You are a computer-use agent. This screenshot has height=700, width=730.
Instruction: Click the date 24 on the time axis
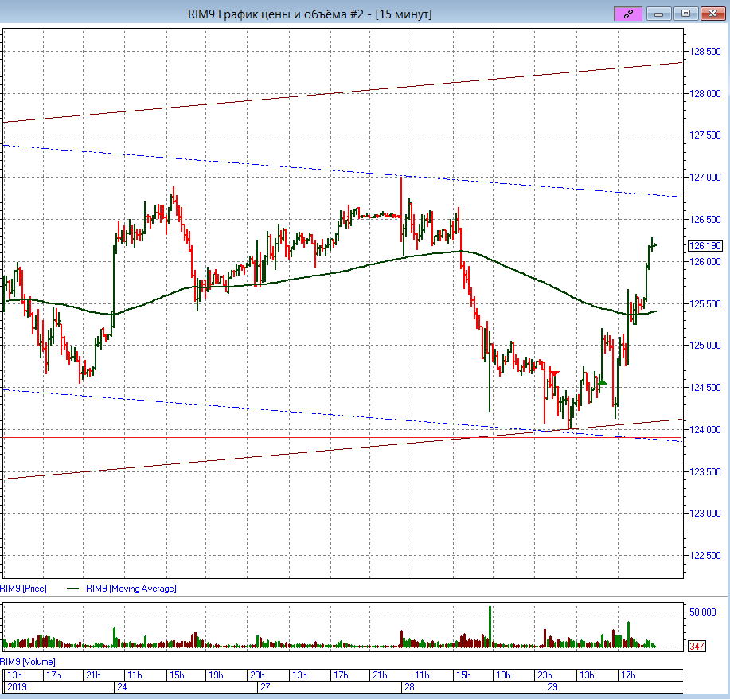click(122, 686)
